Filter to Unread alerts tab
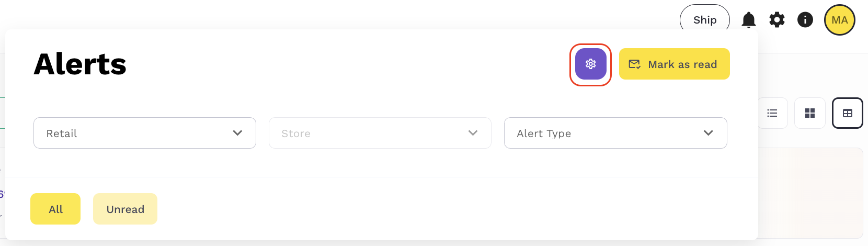The image size is (868, 246). [x=125, y=209]
